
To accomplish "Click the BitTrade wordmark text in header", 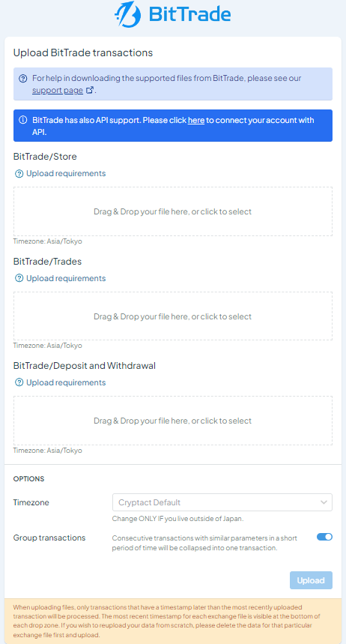I will click(x=189, y=14).
